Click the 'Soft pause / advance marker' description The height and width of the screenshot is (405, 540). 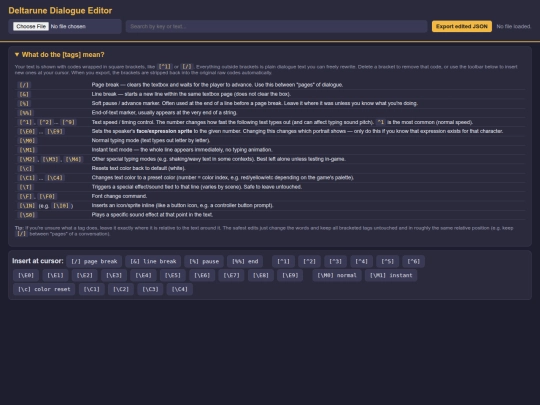point(255,103)
